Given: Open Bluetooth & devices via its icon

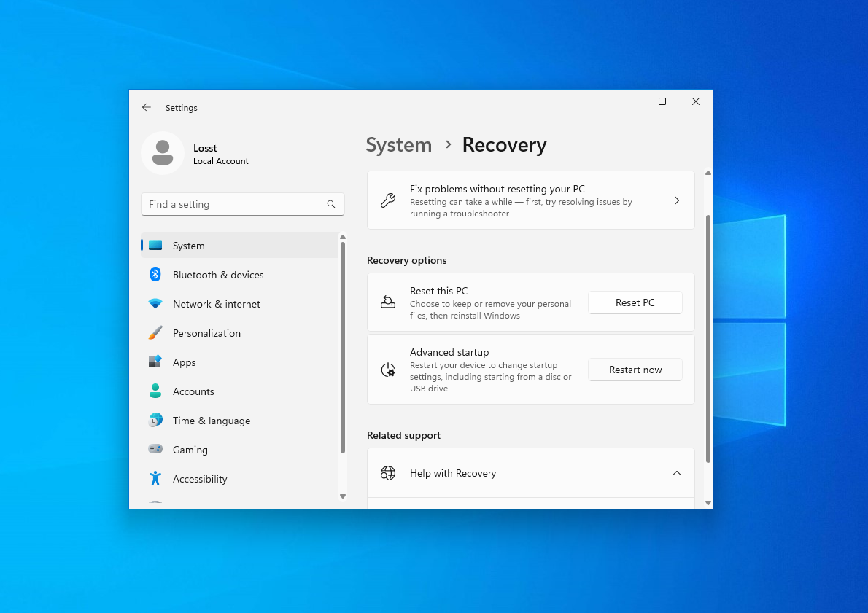Looking at the screenshot, I should click(x=155, y=275).
